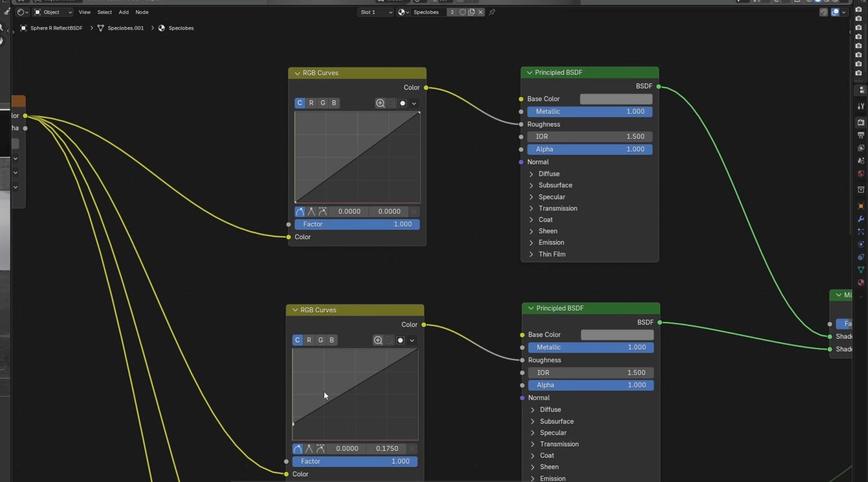Zoom in on the upper RGB Curves graph
The height and width of the screenshot is (482, 868).
(x=380, y=103)
